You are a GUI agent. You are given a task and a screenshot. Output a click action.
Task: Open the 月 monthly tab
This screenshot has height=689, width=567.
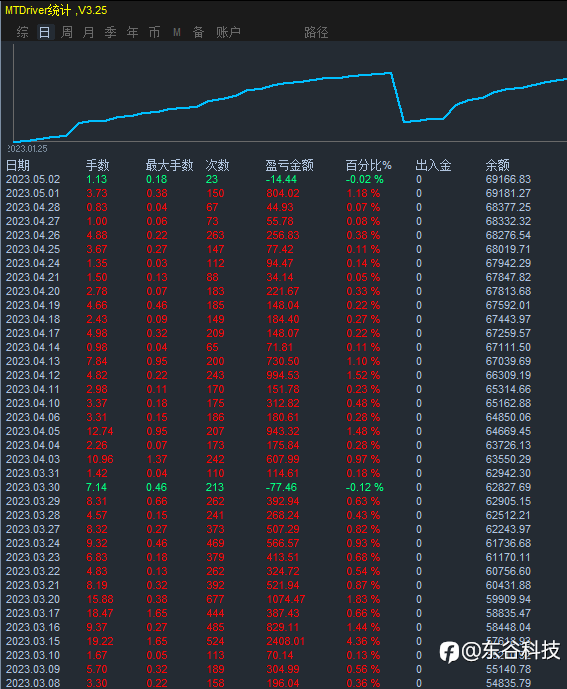pos(88,32)
